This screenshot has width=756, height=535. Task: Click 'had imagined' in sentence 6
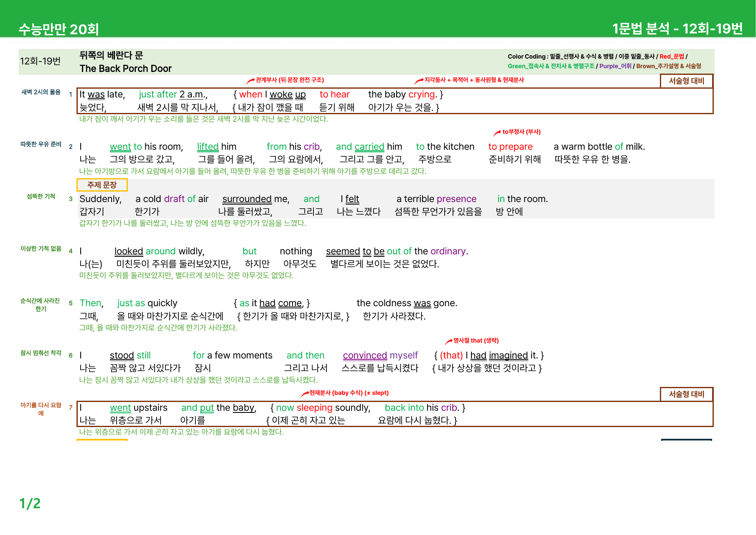[x=499, y=356]
